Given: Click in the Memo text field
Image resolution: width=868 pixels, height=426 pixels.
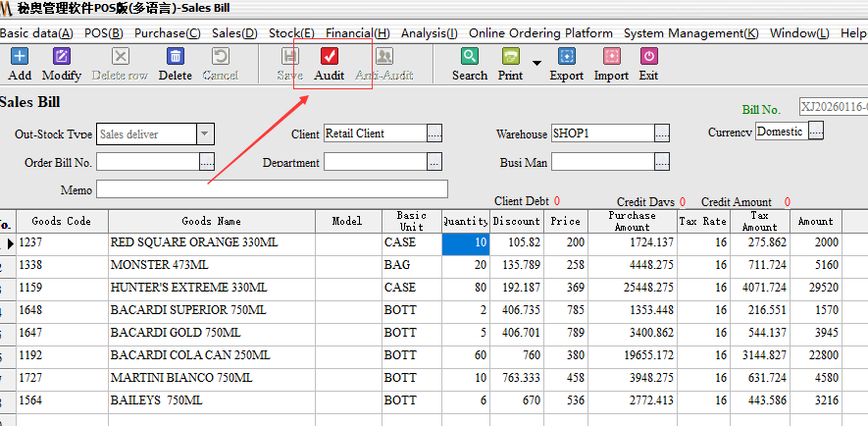Looking at the screenshot, I should (272, 189).
